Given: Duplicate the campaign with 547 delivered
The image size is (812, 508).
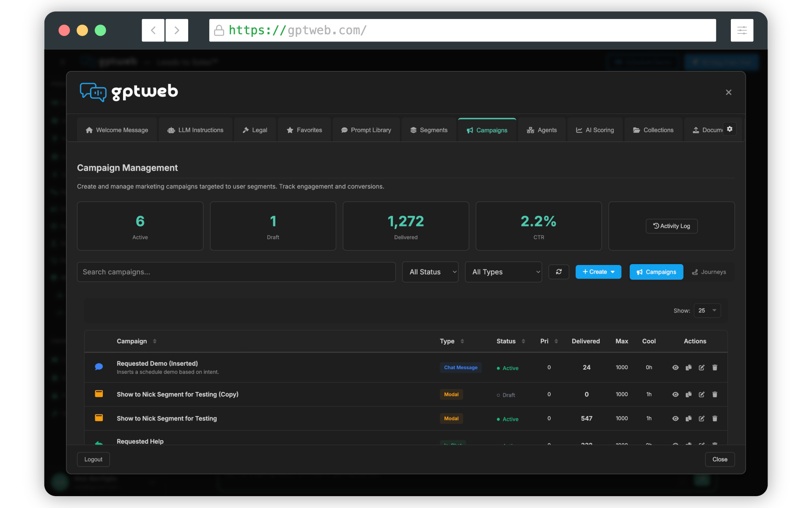Looking at the screenshot, I should [689, 418].
